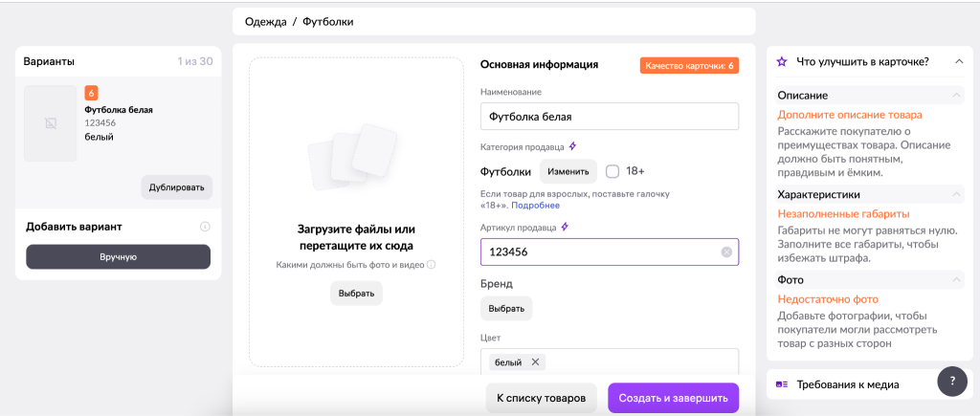This screenshot has height=416, width=980.
Task: Click Выбрать under Бренд
Action: pyautogui.click(x=506, y=309)
